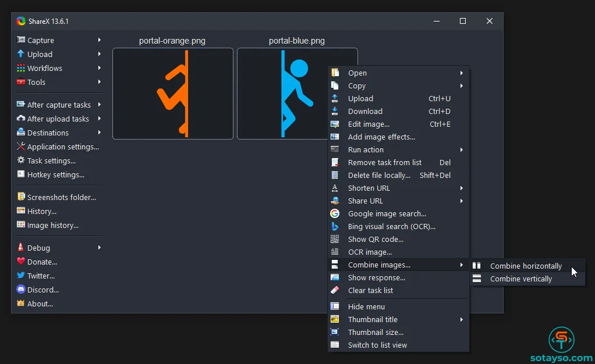Click the Capture camera icon in sidebar
The height and width of the screenshot is (364, 595).
coord(21,40)
